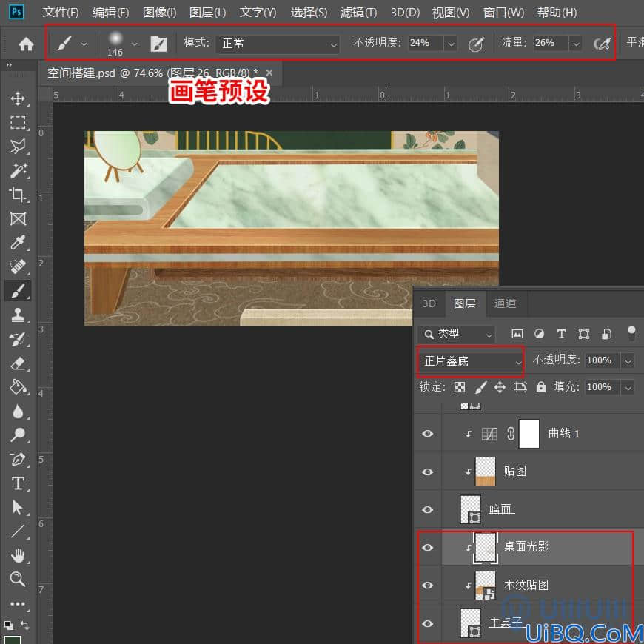Turn the layer filtering switch on or off

point(631,332)
